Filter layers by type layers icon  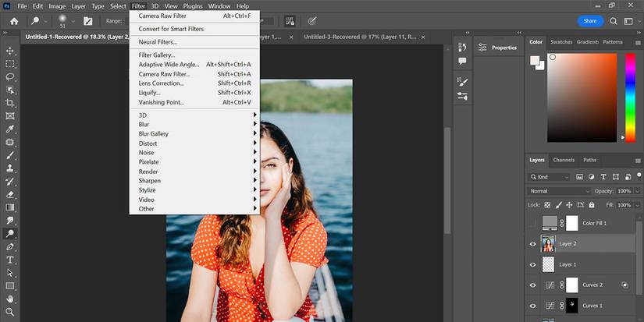(x=603, y=177)
